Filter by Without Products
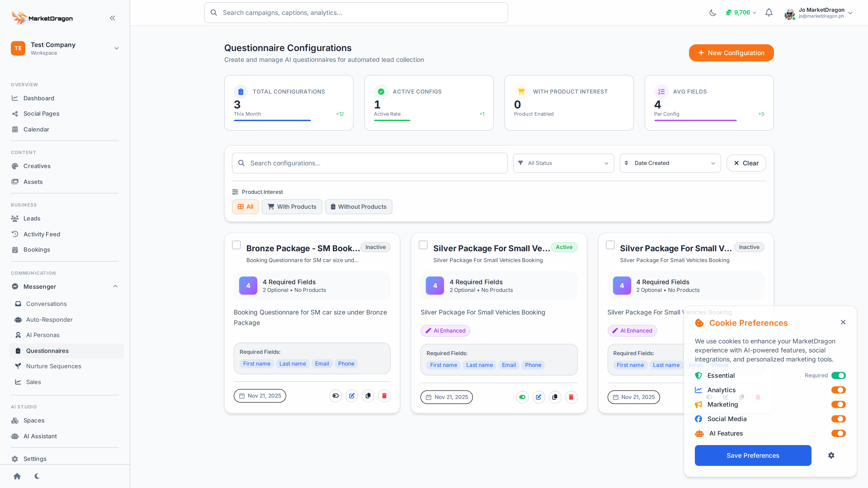This screenshot has width=868, height=488. (359, 207)
